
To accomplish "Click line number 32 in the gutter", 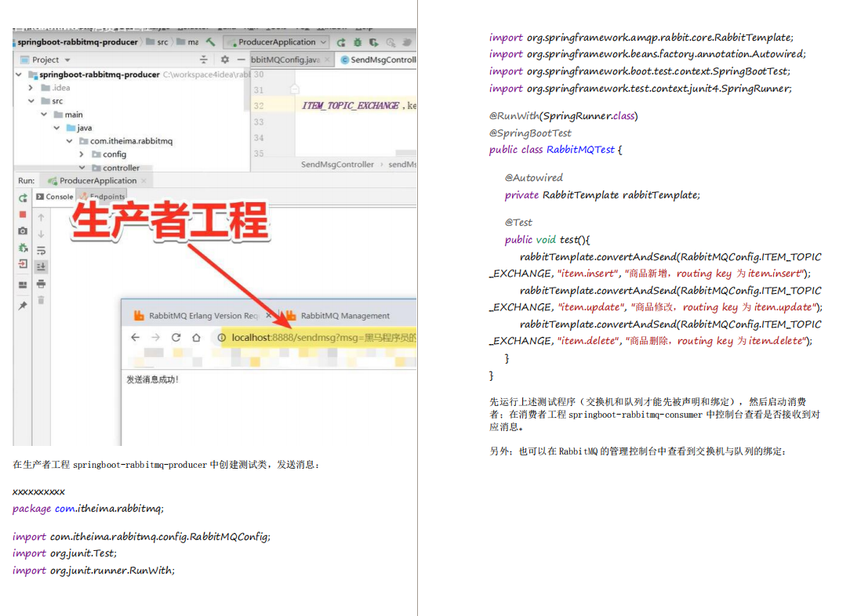I will click(x=259, y=106).
